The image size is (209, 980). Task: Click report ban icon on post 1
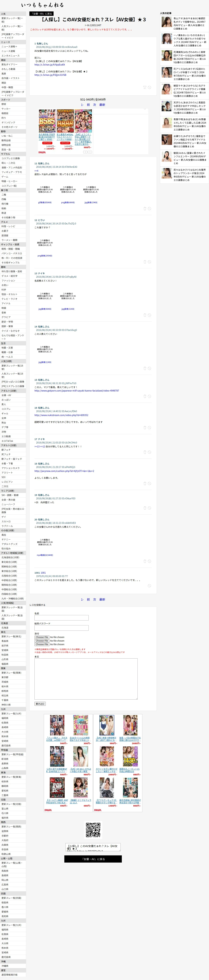coord(149,88)
